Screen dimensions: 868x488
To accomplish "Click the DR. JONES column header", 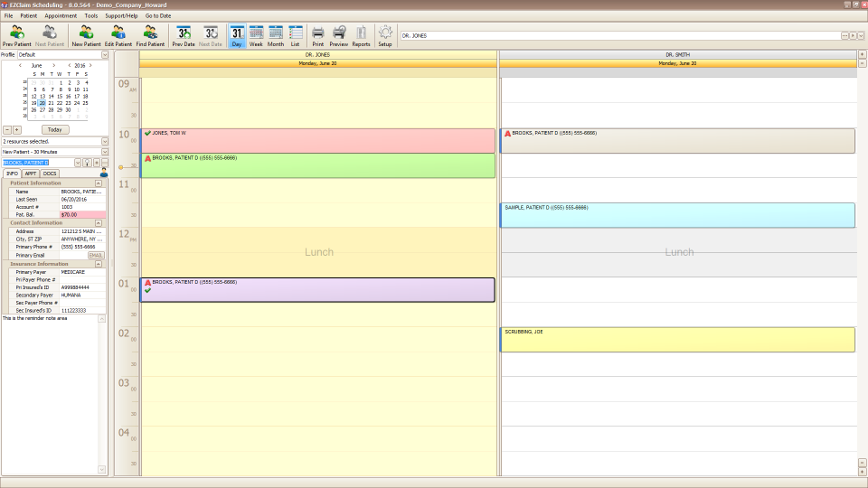I will tap(317, 55).
